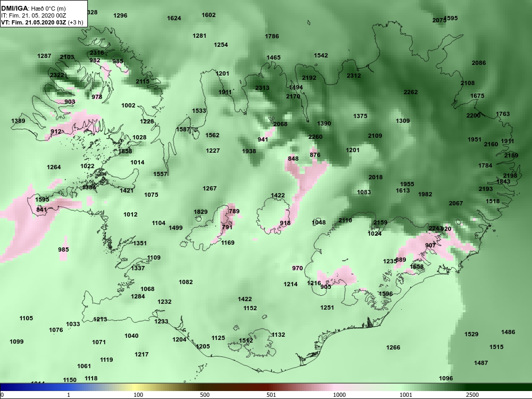
Task: Click the map value 1048
Action: [319, 222]
